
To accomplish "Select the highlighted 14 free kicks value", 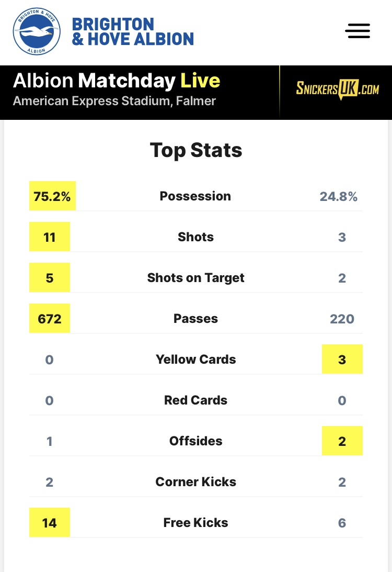I will coord(50,523).
